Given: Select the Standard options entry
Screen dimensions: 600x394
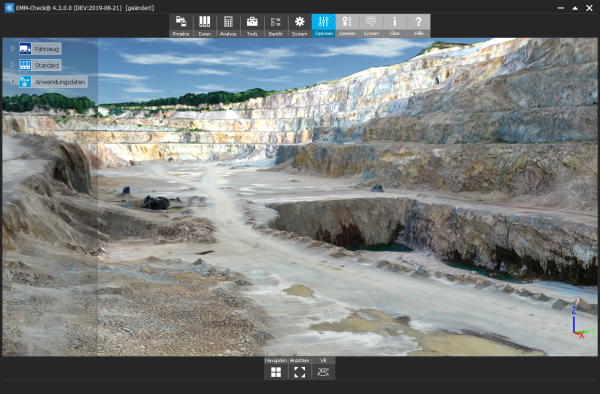Looking at the screenshot, I should (40, 65).
